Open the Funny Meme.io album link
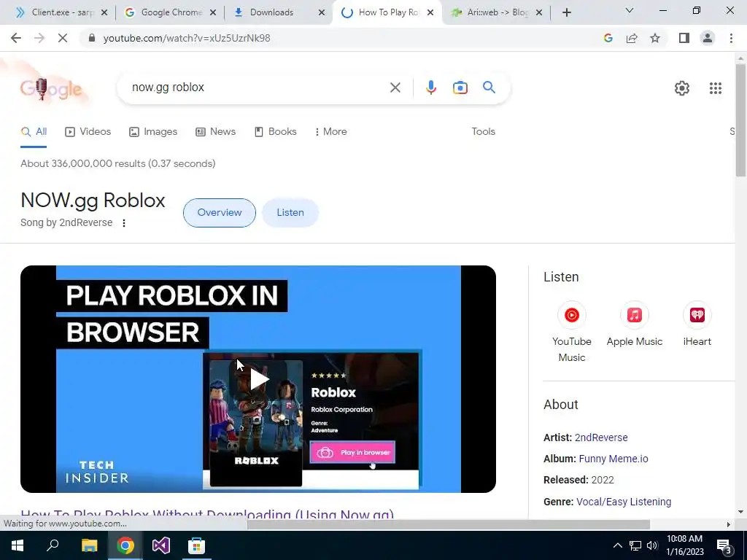 (613, 459)
